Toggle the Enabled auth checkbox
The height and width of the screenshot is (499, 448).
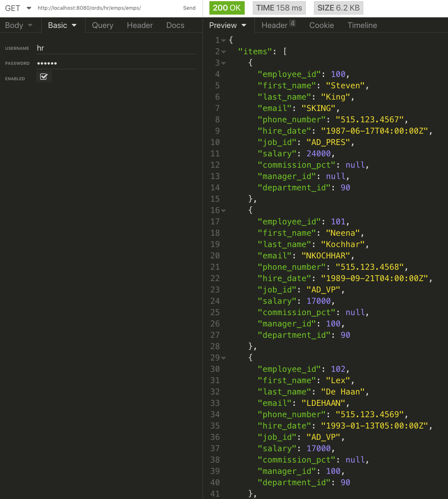click(x=44, y=77)
